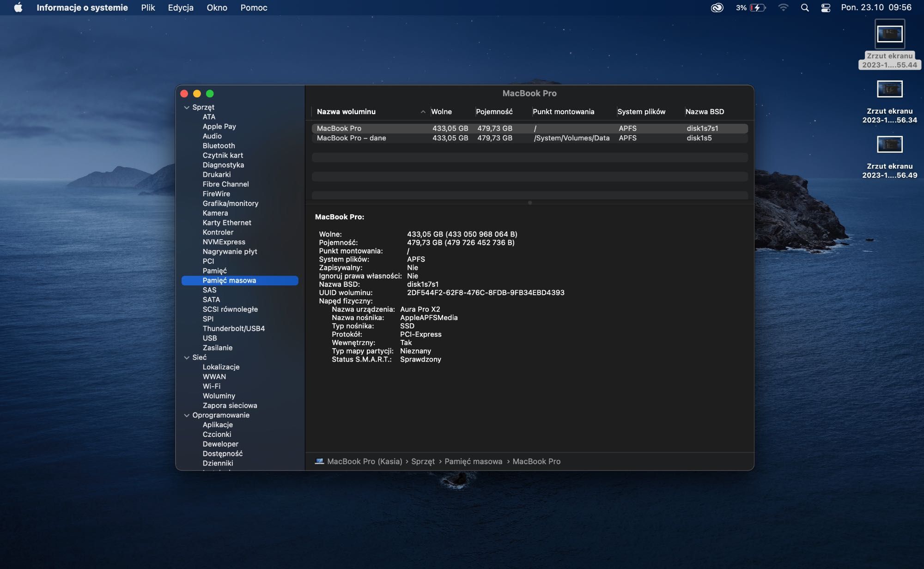This screenshot has height=569, width=924.
Task: Open the Okno menu
Action: pos(217,7)
